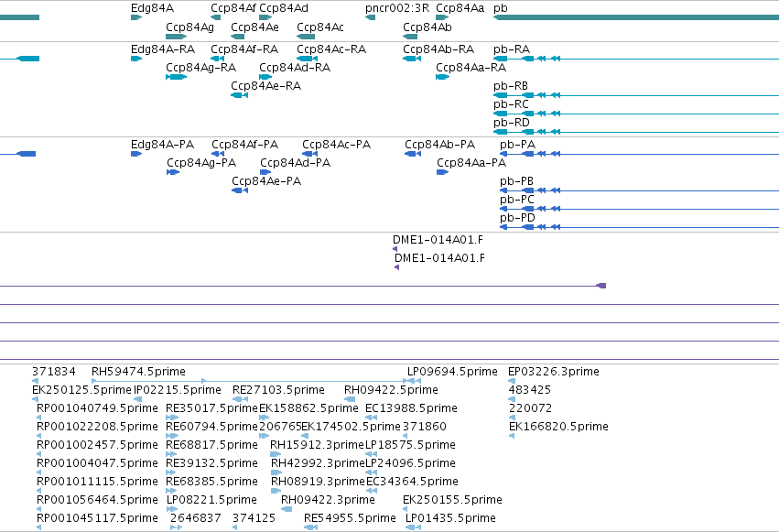Click the Edg84A-RA transcript label
The height and width of the screenshot is (532, 779).
tap(162, 49)
